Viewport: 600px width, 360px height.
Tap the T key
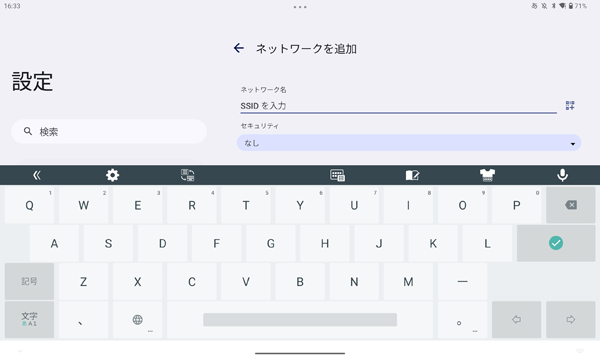pos(246,205)
